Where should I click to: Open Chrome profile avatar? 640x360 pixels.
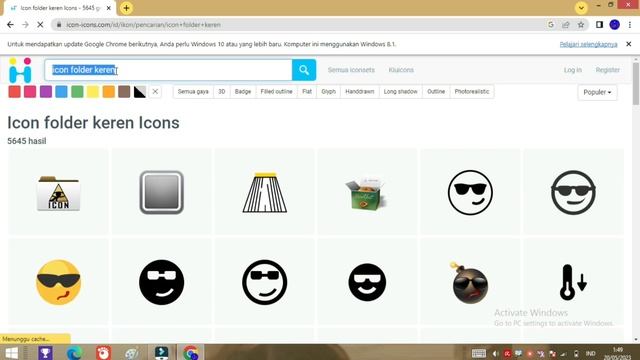(614, 25)
